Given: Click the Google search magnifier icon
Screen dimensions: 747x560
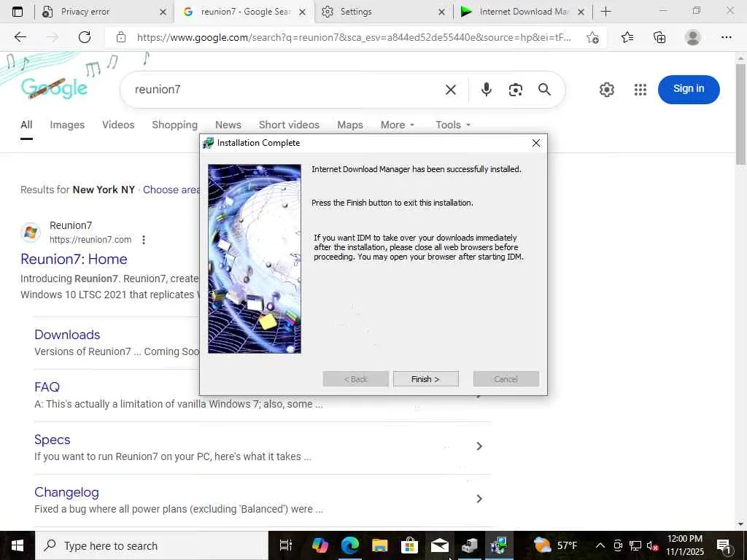Looking at the screenshot, I should coord(544,90).
